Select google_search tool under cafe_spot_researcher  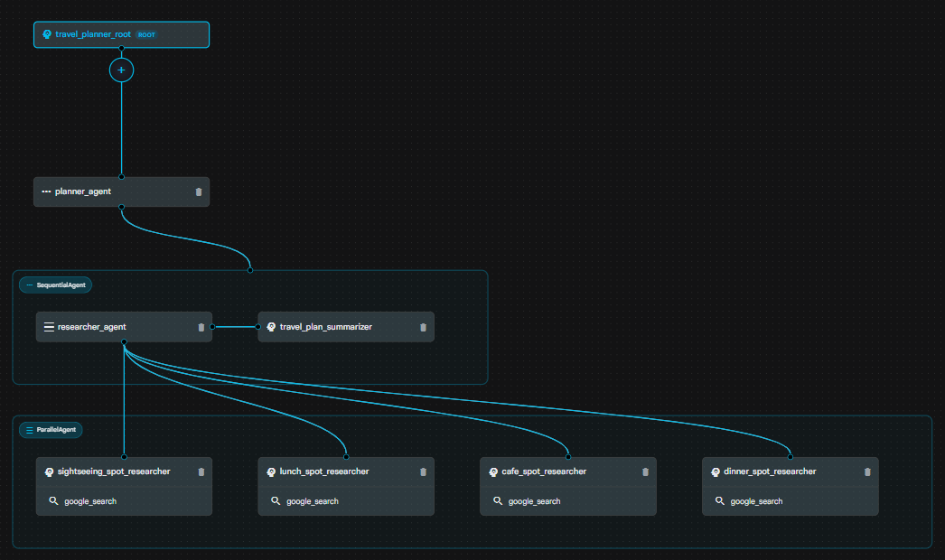coord(535,501)
